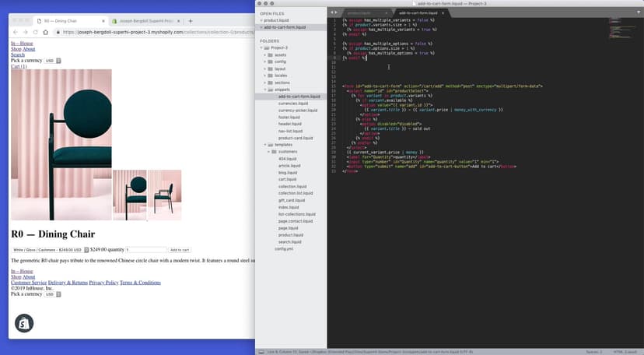Screen dimensions: 644x355
Task: Click the browser reload icon
Action: [x=35, y=32]
